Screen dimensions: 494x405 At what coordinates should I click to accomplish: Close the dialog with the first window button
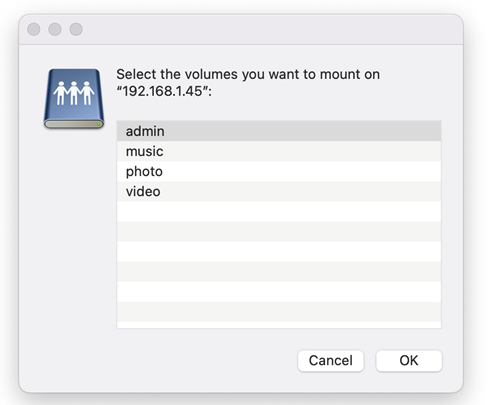[x=34, y=29]
